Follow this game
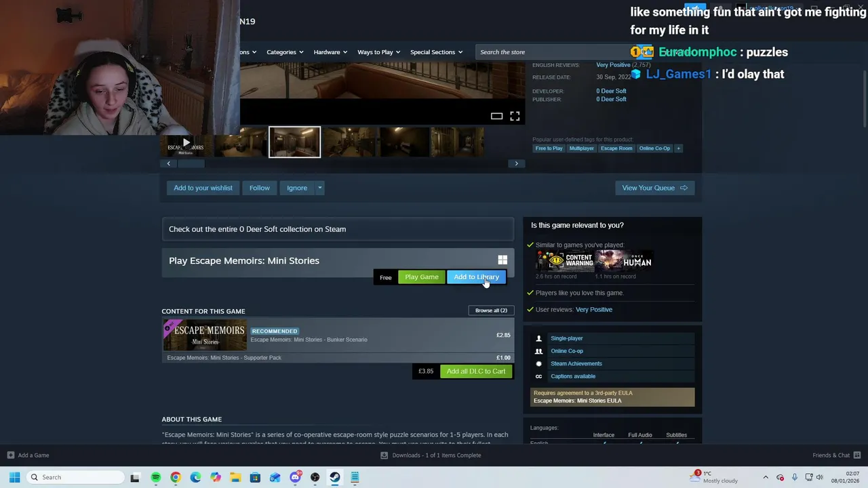 pos(259,188)
